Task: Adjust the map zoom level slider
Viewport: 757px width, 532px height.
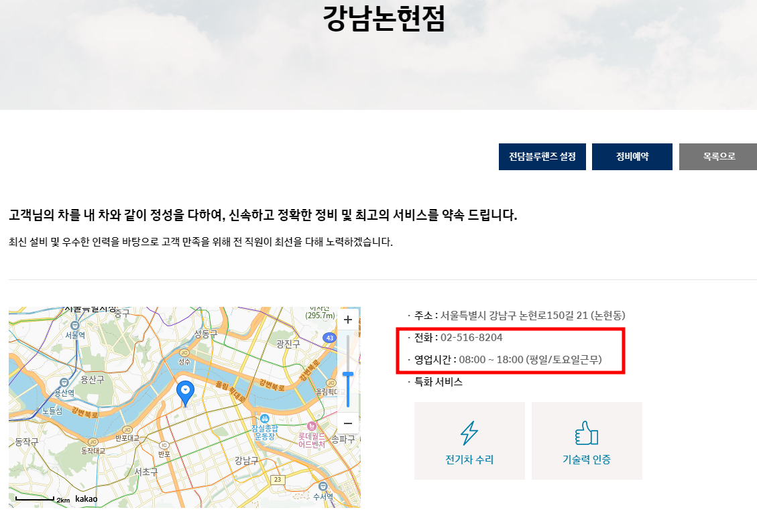Action: click(348, 374)
